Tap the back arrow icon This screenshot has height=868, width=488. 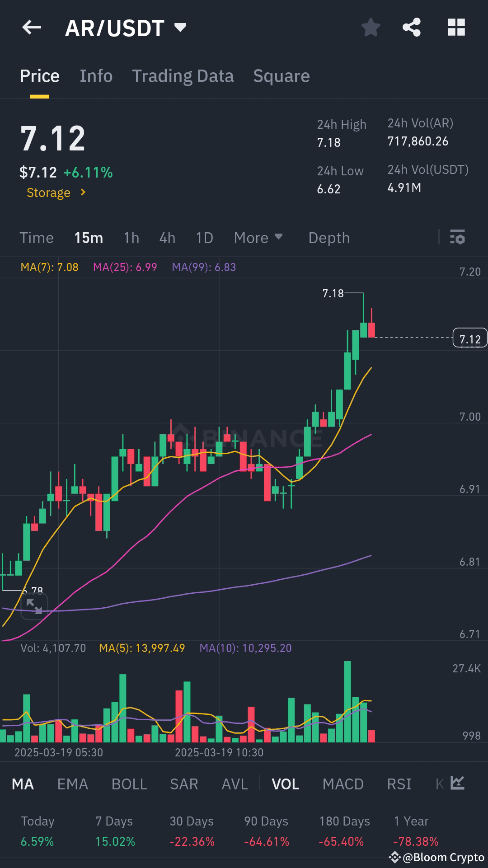click(32, 28)
